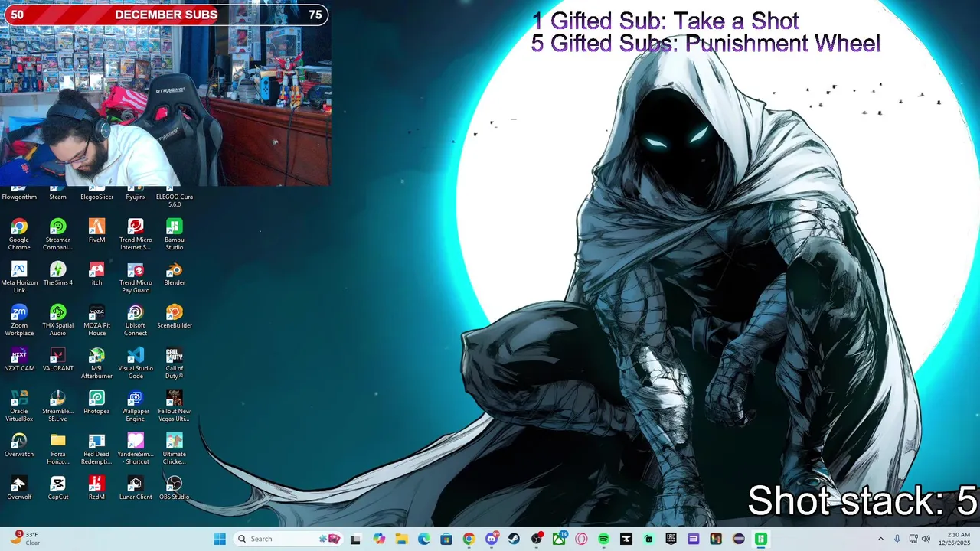Open the Red Dead Redemption shortcut
The width and height of the screenshot is (980, 551).
[96, 449]
